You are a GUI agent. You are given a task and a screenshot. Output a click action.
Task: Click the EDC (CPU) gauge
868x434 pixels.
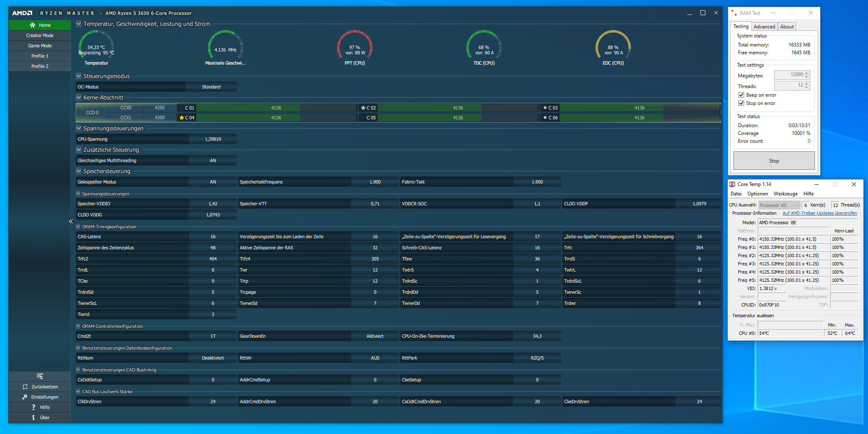[x=613, y=47]
